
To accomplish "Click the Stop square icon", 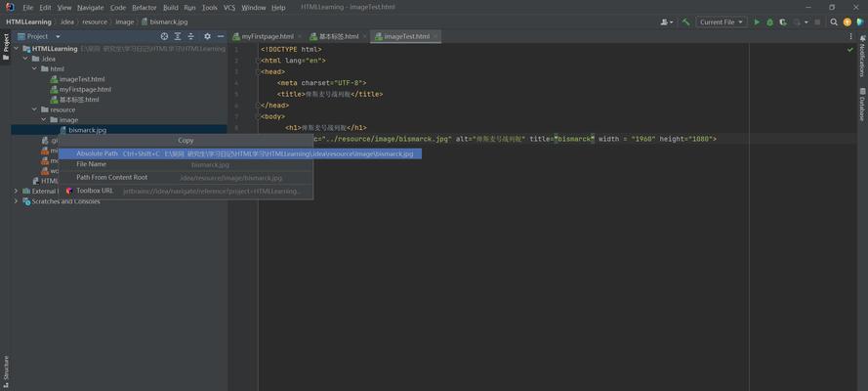I will click(x=817, y=22).
